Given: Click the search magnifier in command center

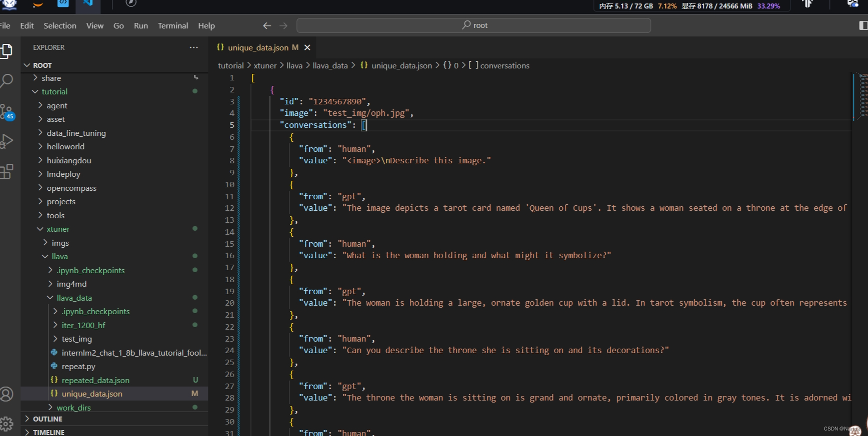Looking at the screenshot, I should 466,25.
